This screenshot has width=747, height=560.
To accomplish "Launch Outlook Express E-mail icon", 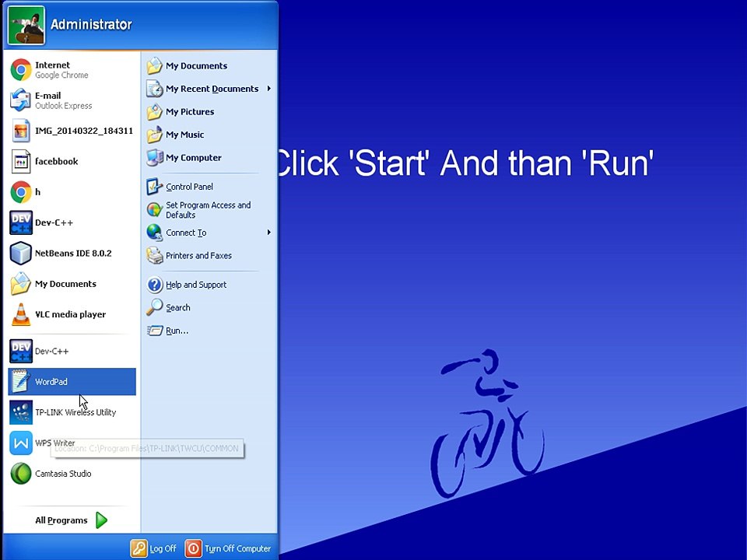I will coord(21,100).
